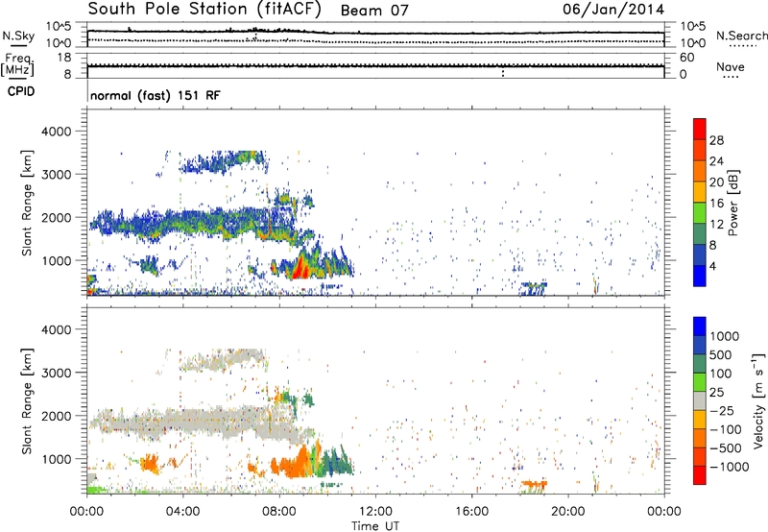The width and height of the screenshot is (768, 532).
Task: Click the '16:00' time axis tick label
Action: click(471, 512)
